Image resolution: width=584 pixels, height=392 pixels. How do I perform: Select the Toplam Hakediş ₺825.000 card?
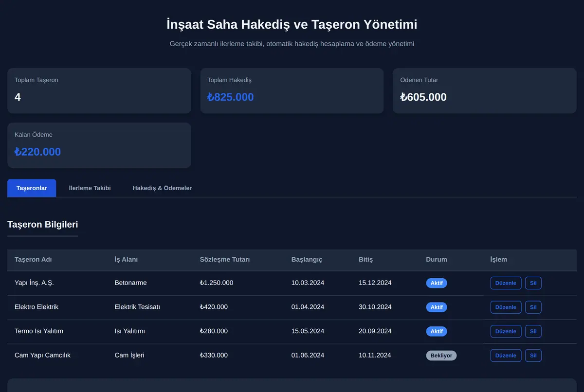click(x=292, y=91)
